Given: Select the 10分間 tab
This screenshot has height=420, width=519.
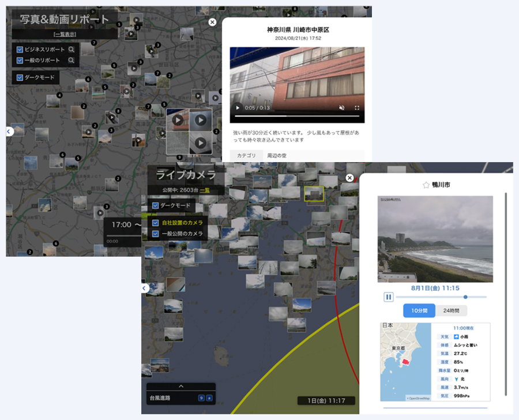Looking at the screenshot, I should pyautogui.click(x=419, y=311).
